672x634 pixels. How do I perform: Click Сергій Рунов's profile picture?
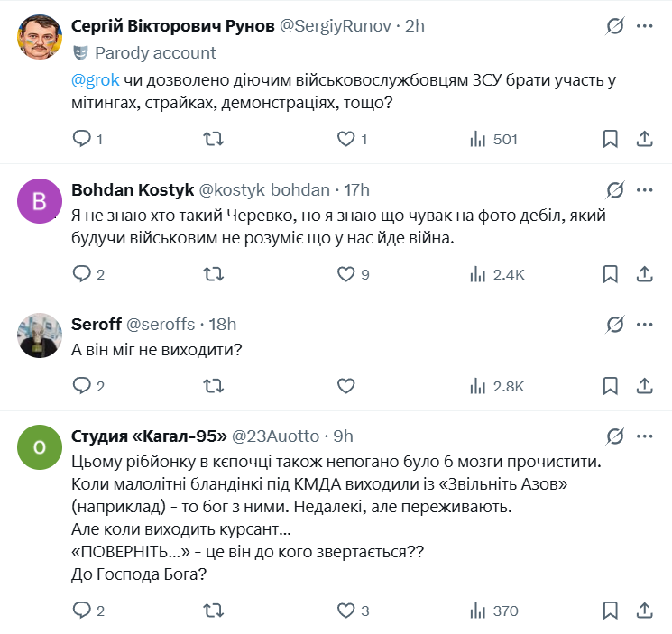pos(40,39)
